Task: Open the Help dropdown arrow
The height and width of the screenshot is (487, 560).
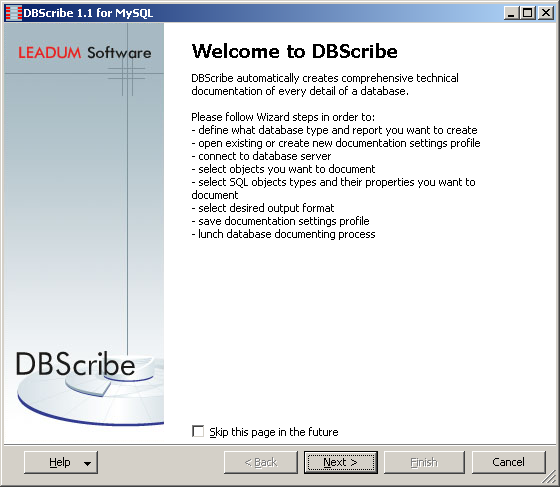Action: click(88, 463)
